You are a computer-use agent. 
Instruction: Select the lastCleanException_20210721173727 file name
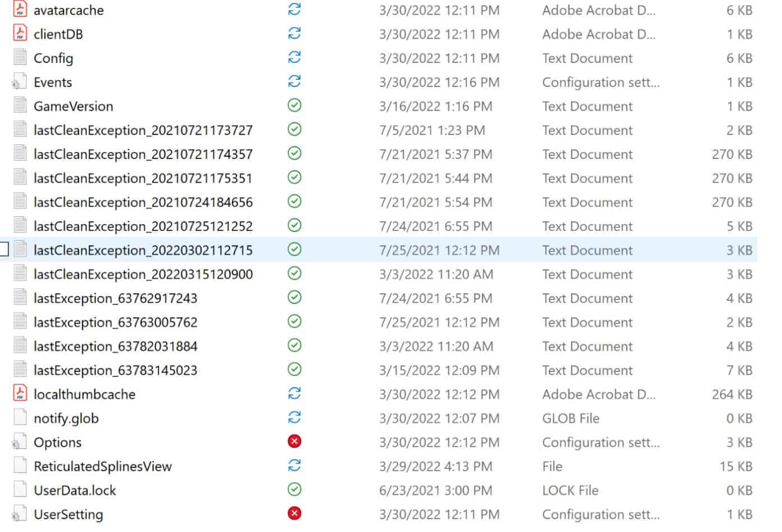pos(143,130)
